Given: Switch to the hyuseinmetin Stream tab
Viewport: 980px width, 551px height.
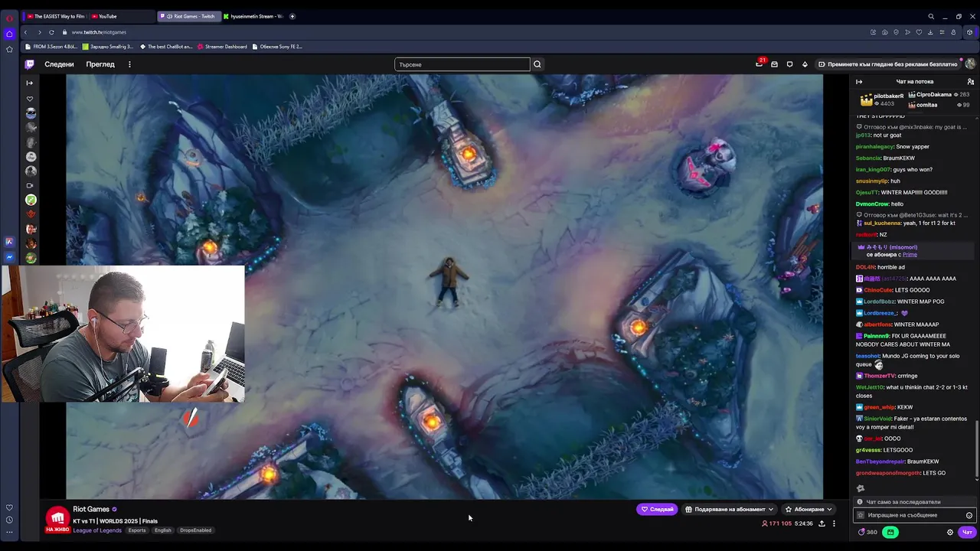Looking at the screenshot, I should point(253,16).
